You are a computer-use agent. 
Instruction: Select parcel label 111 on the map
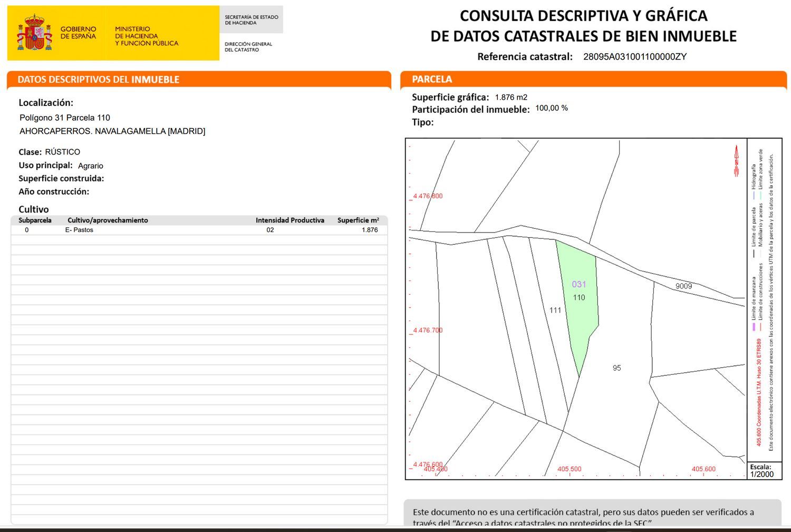(555, 310)
